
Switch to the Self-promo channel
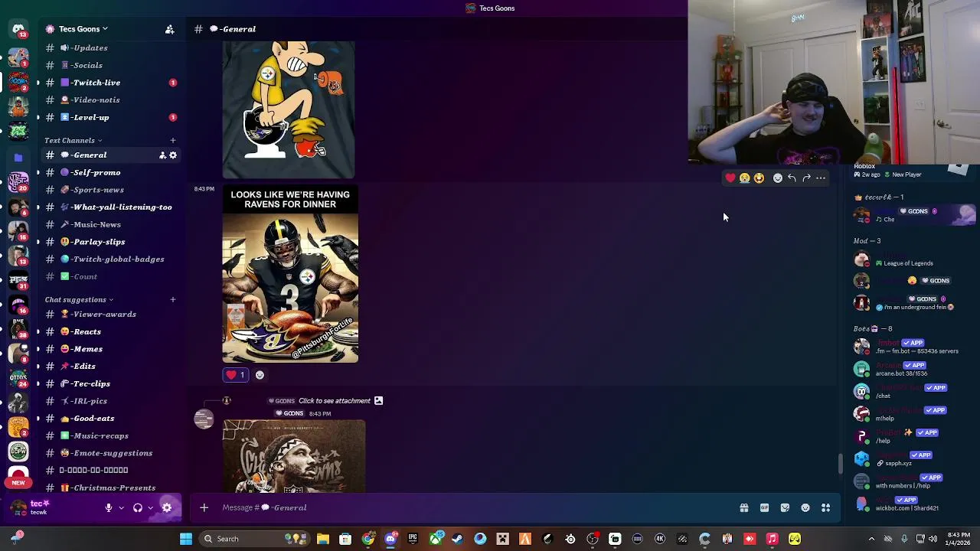[109, 172]
